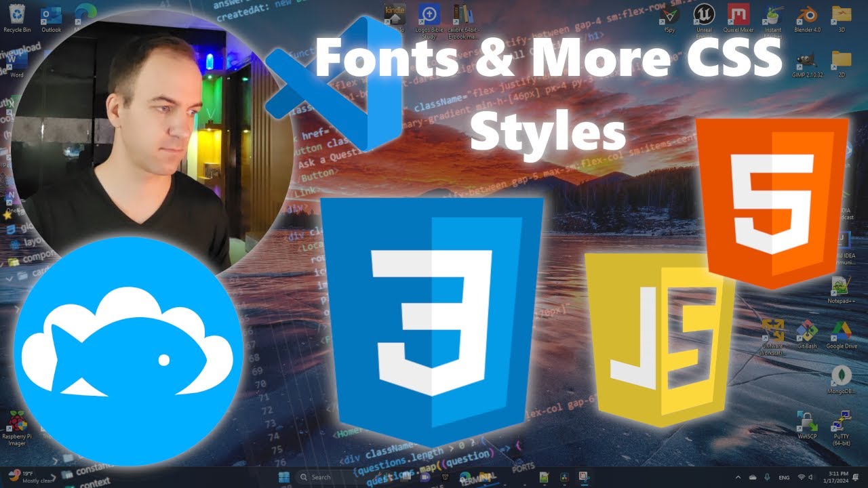The height and width of the screenshot is (488, 868).
Task: Open the Wi-Fi network tray icon
Action: [801, 476]
